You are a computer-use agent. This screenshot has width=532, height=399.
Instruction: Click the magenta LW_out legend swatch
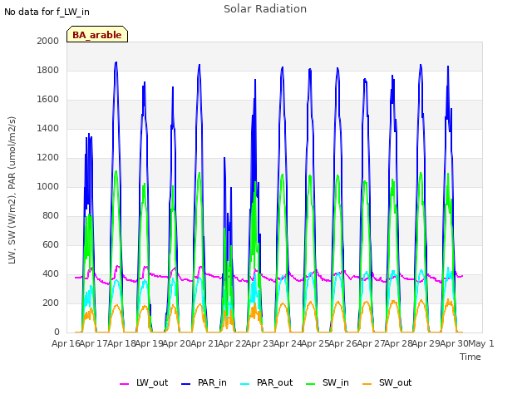tap(124, 384)
